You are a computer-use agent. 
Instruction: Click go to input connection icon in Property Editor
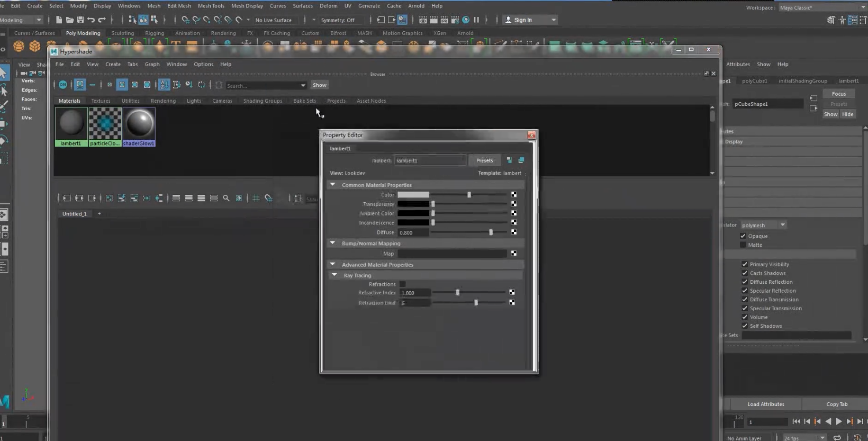tap(509, 160)
